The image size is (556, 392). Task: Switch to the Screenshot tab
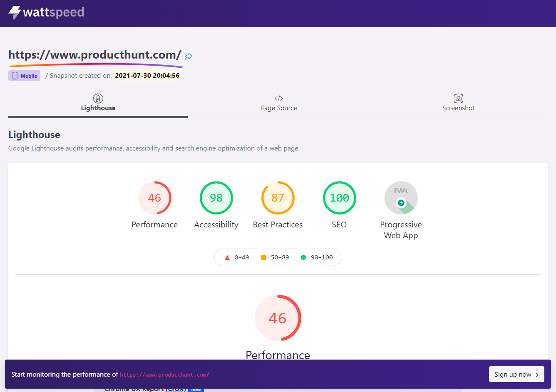(x=458, y=103)
